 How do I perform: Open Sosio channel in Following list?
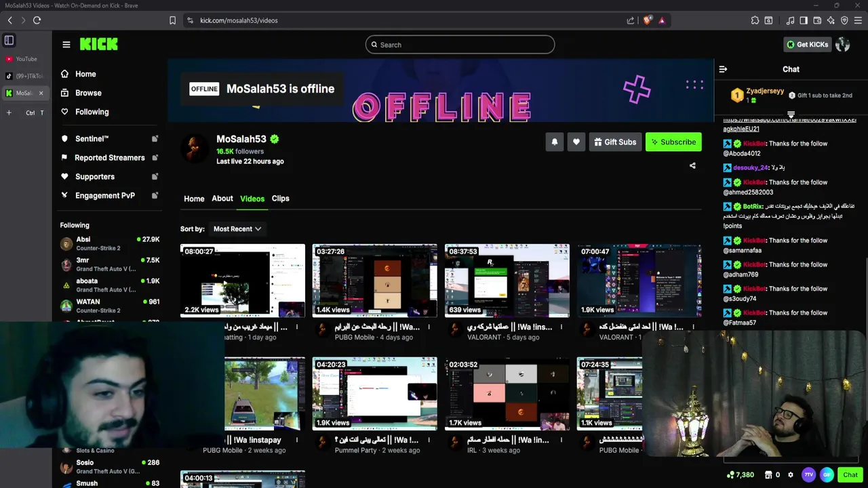tap(110, 467)
